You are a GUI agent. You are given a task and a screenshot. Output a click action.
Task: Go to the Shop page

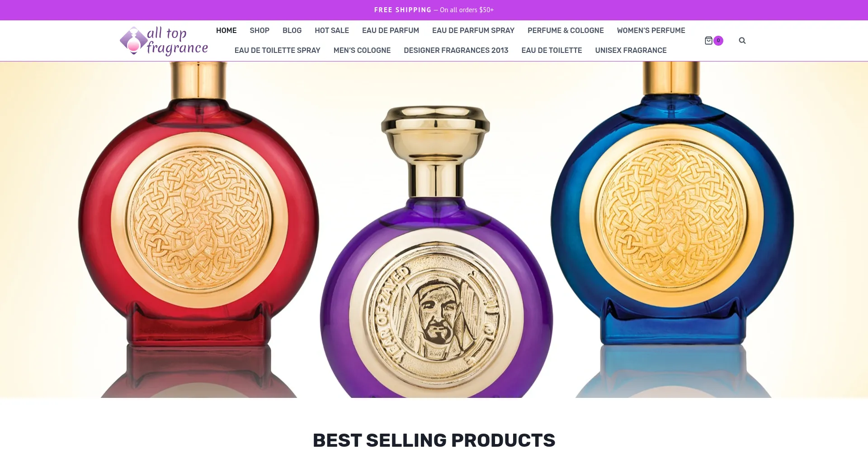[259, 31]
